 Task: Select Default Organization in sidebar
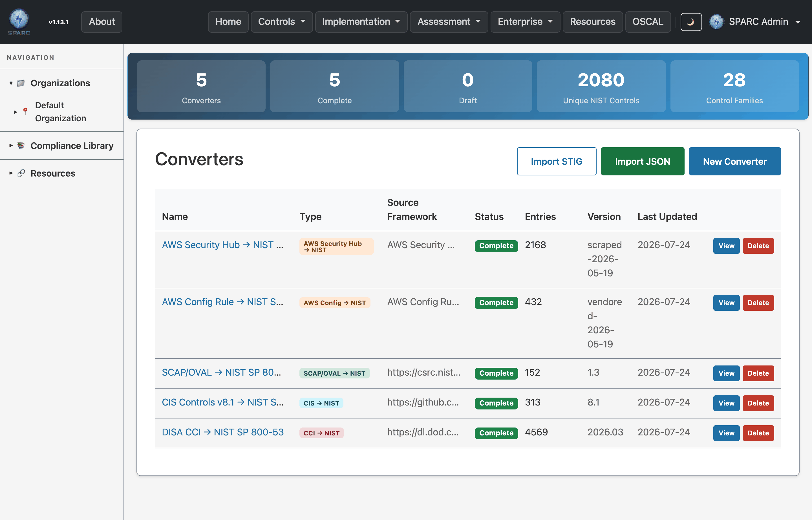pyautogui.click(x=60, y=112)
